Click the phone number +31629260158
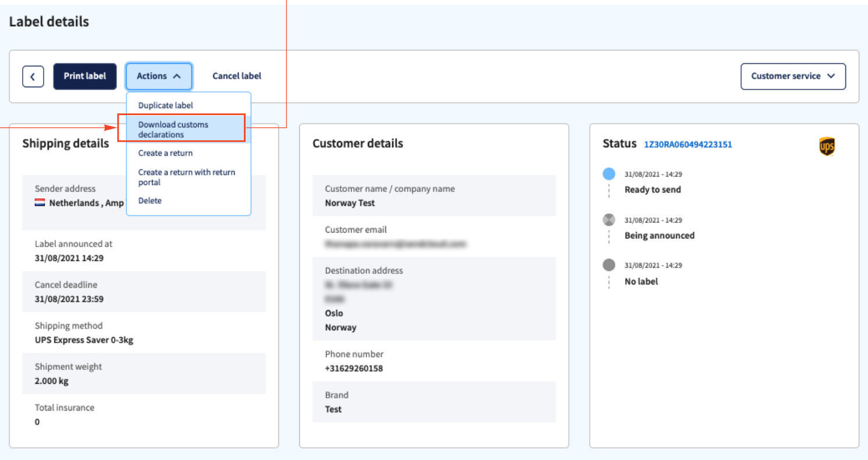This screenshot has width=868, height=460. (x=354, y=368)
